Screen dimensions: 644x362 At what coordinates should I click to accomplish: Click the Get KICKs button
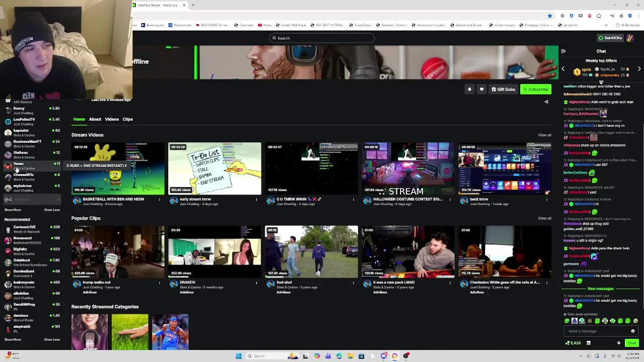[x=610, y=38]
